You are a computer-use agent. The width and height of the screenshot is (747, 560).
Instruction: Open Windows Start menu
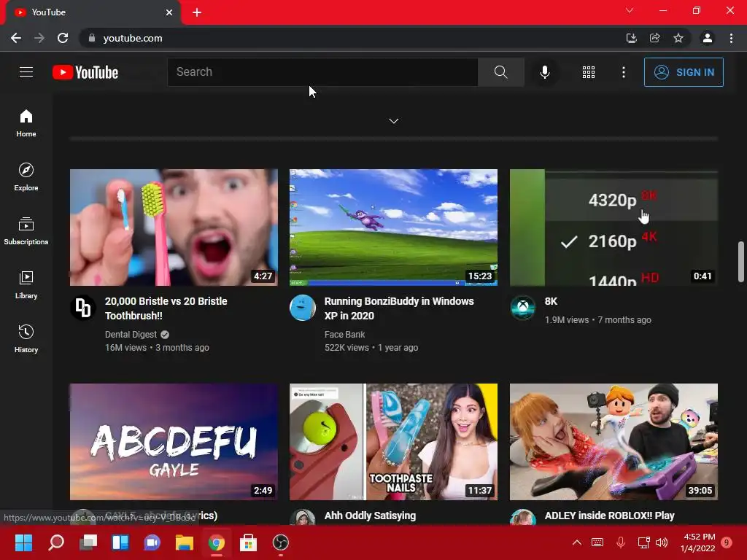coord(23,542)
